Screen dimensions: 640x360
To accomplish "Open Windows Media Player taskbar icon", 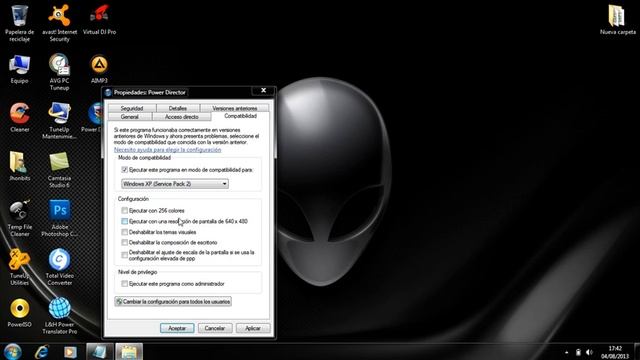I will 70,351.
